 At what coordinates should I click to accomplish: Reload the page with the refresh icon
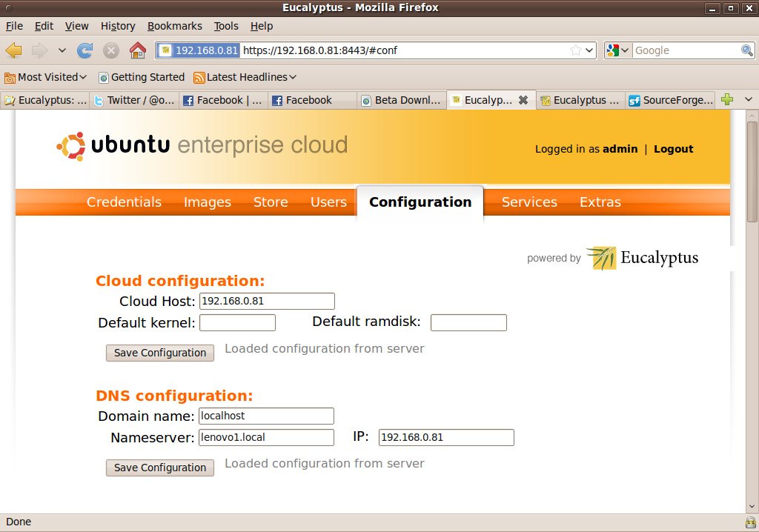85,50
